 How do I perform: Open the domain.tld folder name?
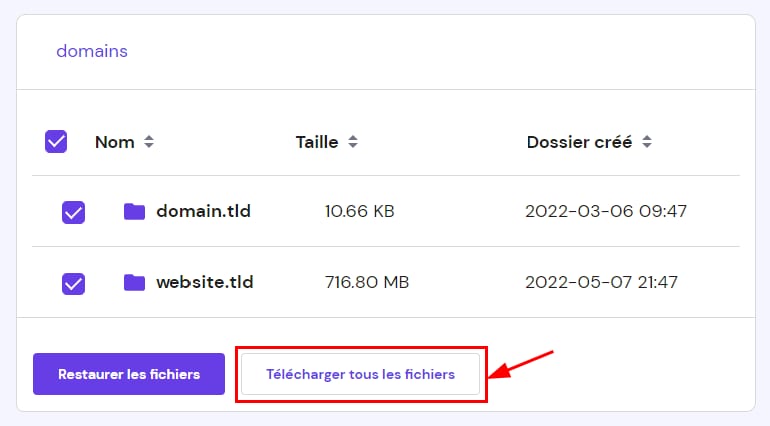[203, 211]
